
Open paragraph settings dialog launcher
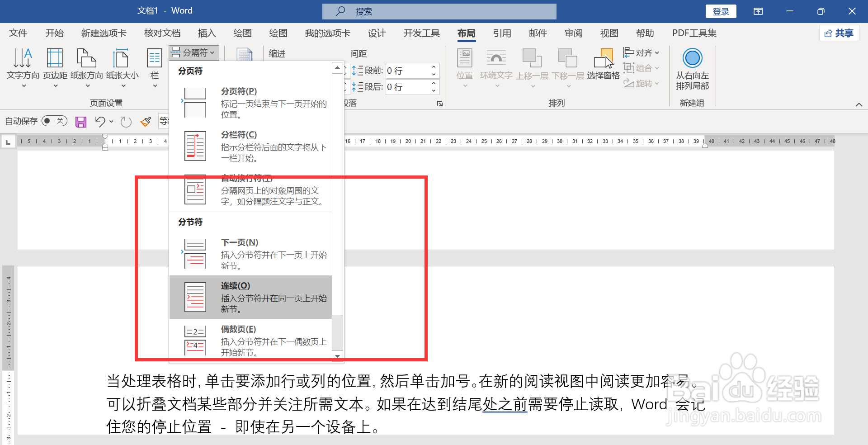pos(439,104)
